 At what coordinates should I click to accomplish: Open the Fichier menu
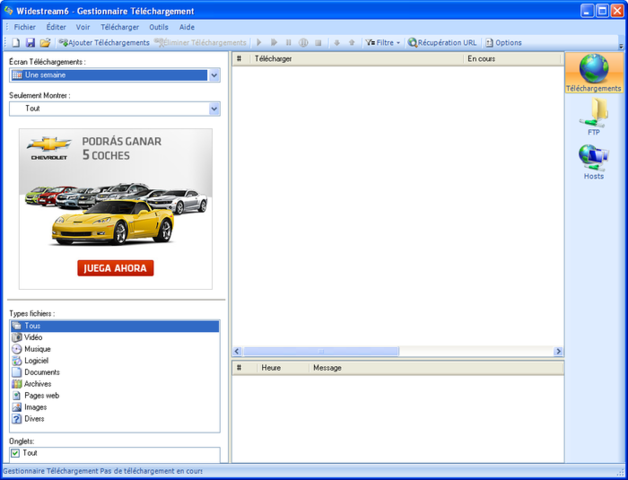click(x=24, y=27)
